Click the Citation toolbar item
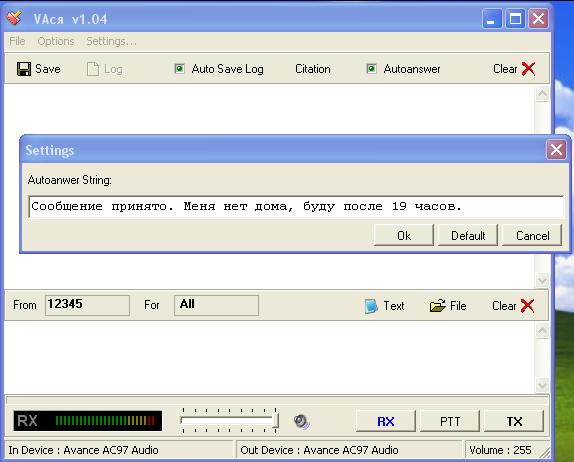Viewport: 574px width, 462px height. click(x=313, y=69)
